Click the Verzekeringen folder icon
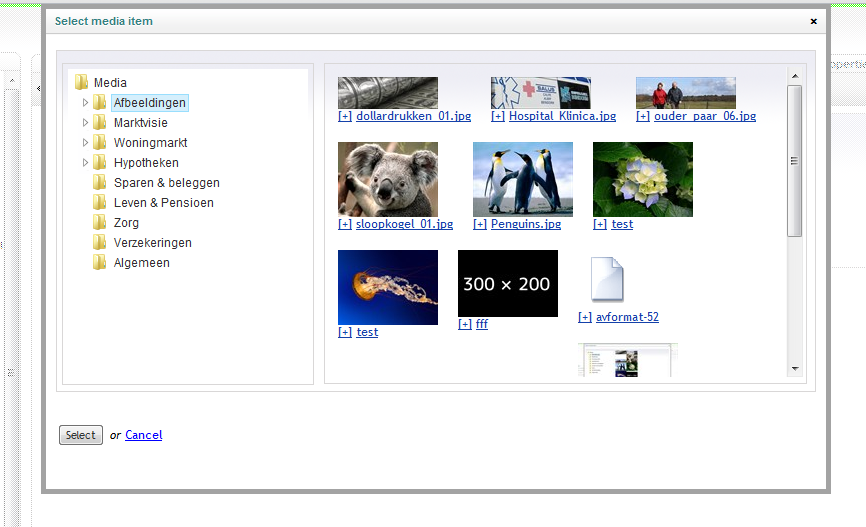 pos(99,243)
